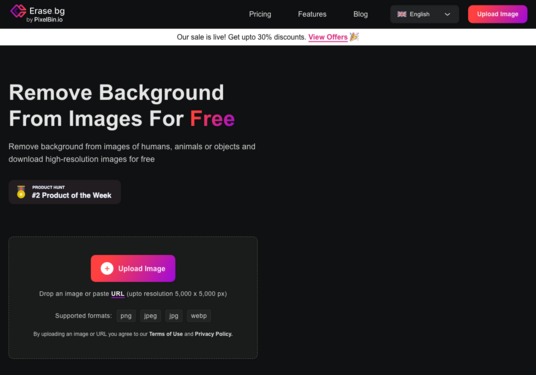Image resolution: width=536 pixels, height=375 pixels.
Task: Click the PixelBin.io text under logo
Action: coord(48,20)
